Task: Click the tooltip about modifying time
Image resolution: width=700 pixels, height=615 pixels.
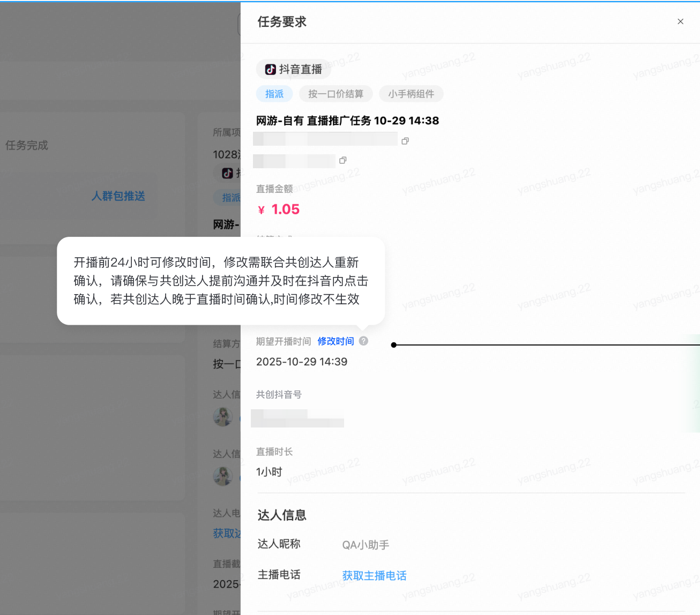Action: pos(221,281)
